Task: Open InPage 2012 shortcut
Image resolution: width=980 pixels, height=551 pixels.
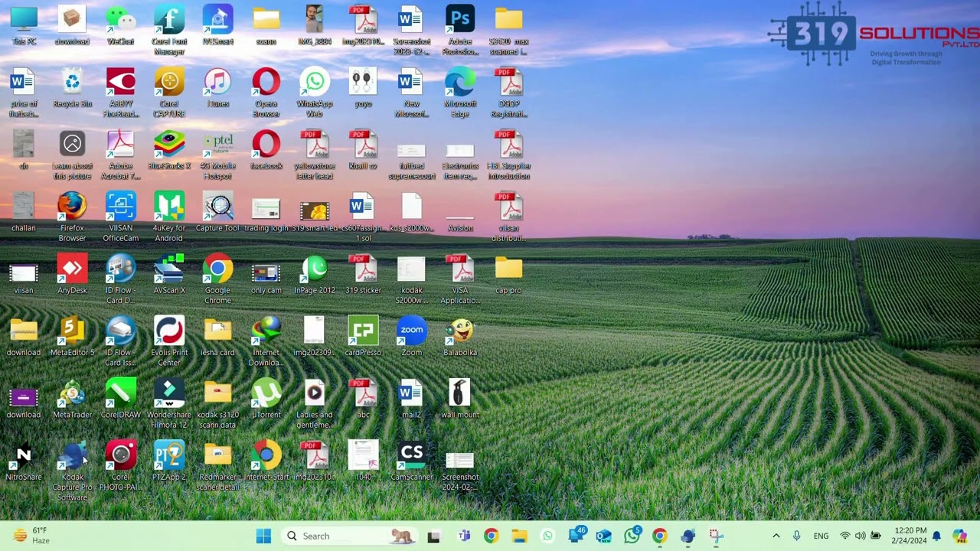Action: point(315,275)
